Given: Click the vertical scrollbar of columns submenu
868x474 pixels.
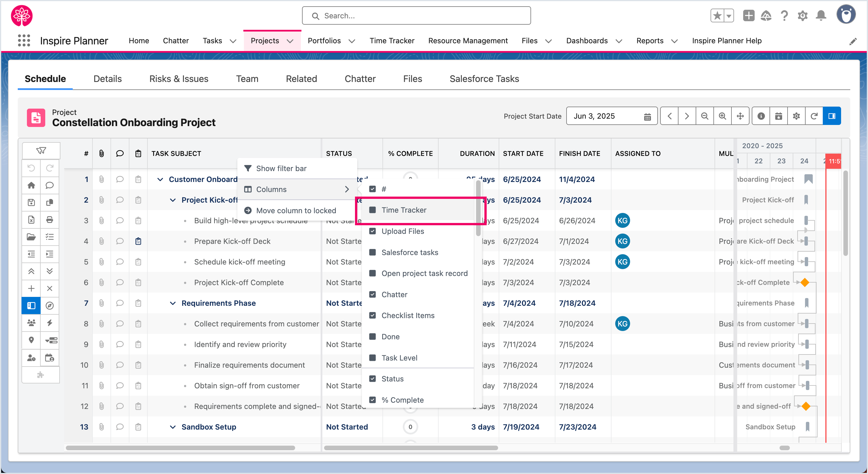Looking at the screenshot, I should coord(478,208).
